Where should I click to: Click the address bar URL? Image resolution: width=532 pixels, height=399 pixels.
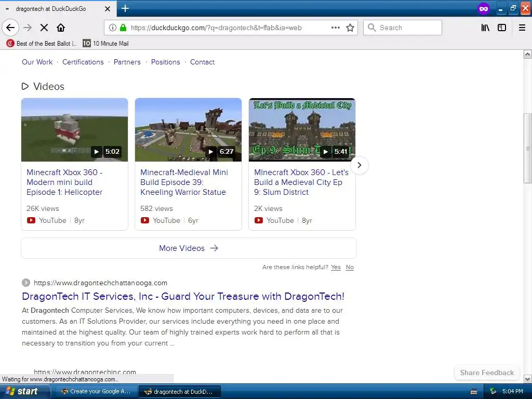216,28
